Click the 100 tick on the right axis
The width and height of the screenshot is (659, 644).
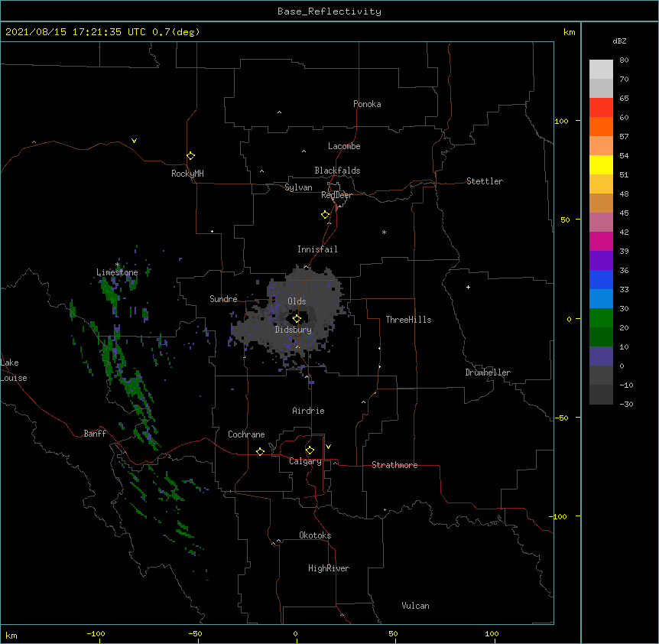click(x=561, y=122)
